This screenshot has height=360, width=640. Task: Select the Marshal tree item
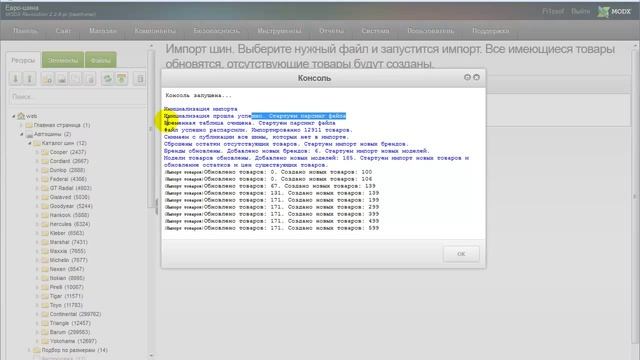(x=69, y=242)
